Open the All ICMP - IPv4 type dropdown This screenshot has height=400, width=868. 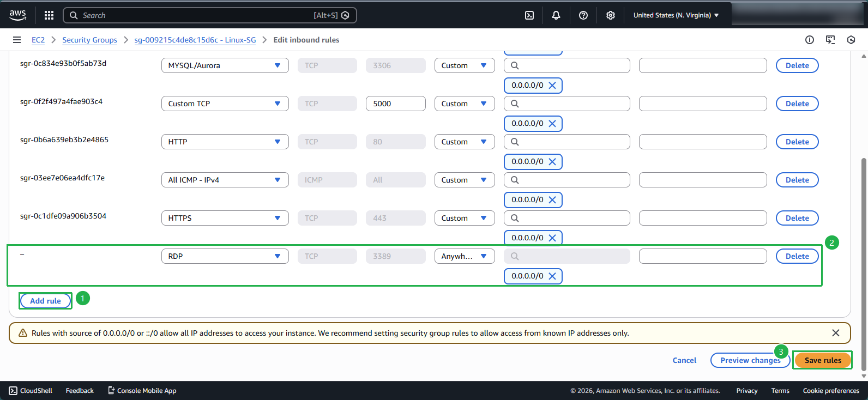[225, 180]
